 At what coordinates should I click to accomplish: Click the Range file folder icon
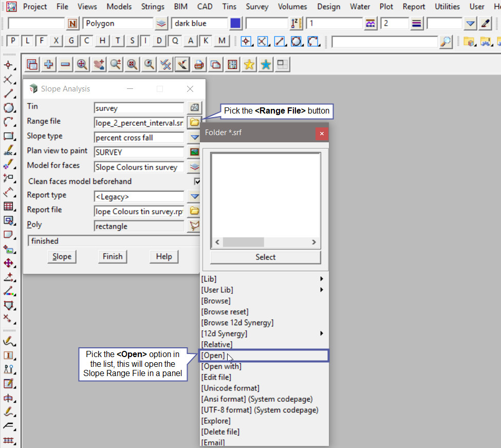coord(194,122)
